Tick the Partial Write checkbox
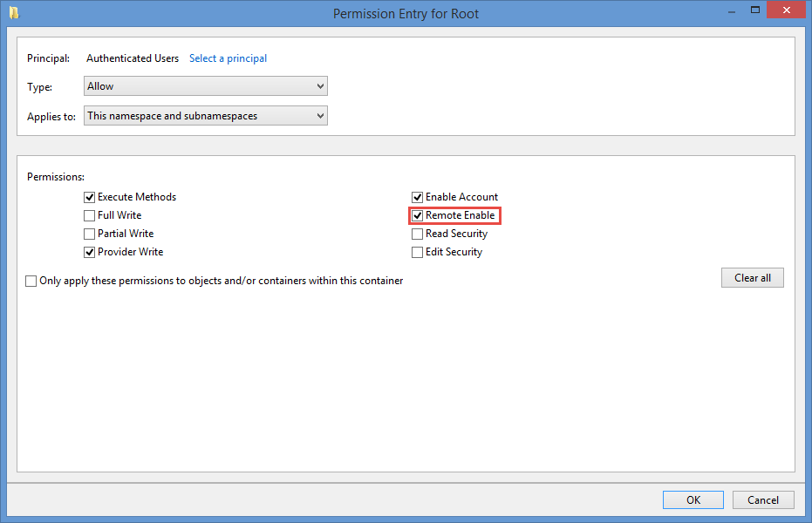This screenshot has width=812, height=523. click(89, 234)
